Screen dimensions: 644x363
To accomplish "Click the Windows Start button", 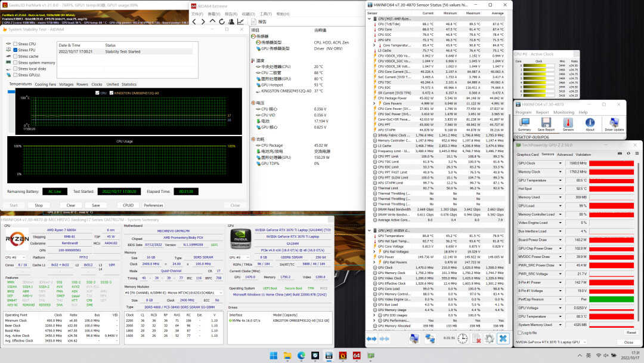I will tap(274, 356).
